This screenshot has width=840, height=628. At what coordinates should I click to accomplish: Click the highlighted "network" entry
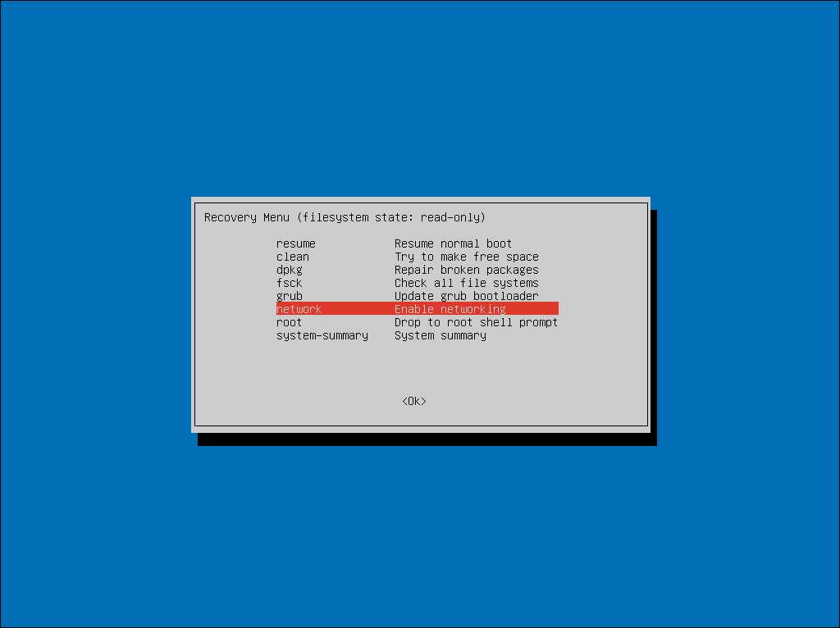(299, 309)
